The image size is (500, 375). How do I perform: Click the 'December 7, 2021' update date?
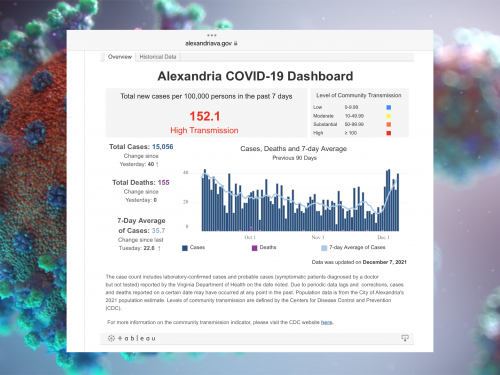tap(384, 262)
